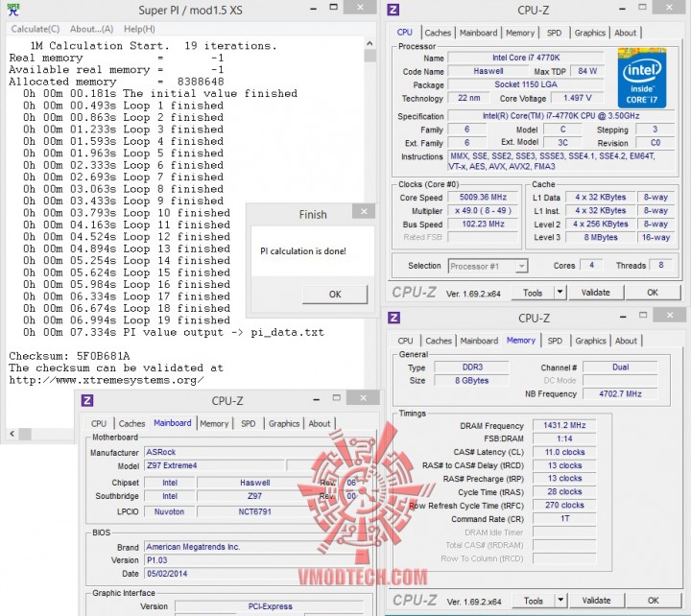The height and width of the screenshot is (616, 691).
Task: Select SPD tab in Mainboard CPU-Z window
Action: 249,423
